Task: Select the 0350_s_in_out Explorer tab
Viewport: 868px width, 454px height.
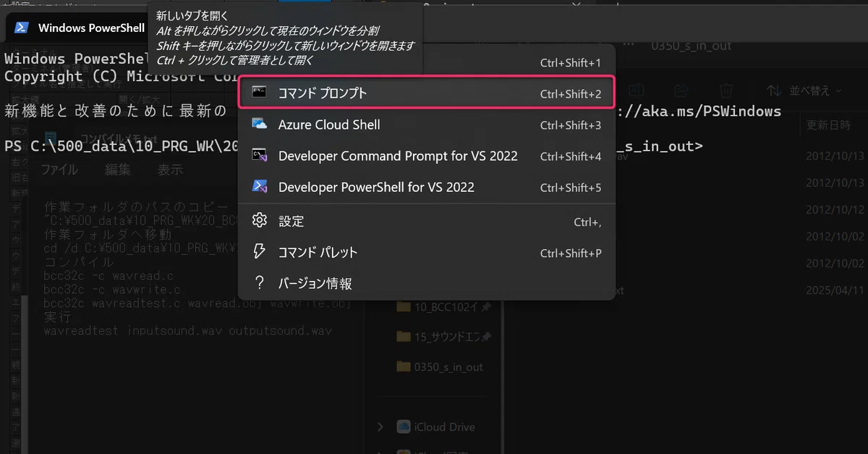Action: [x=691, y=46]
